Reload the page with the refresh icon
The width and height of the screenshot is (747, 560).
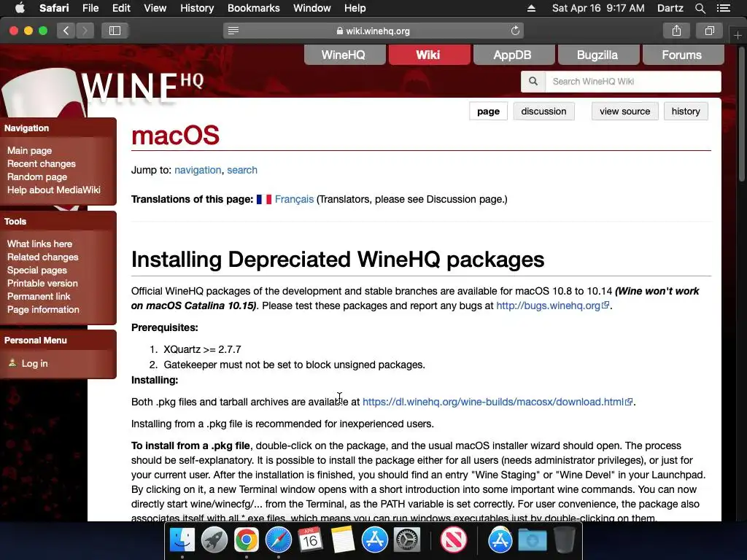pyautogui.click(x=515, y=31)
